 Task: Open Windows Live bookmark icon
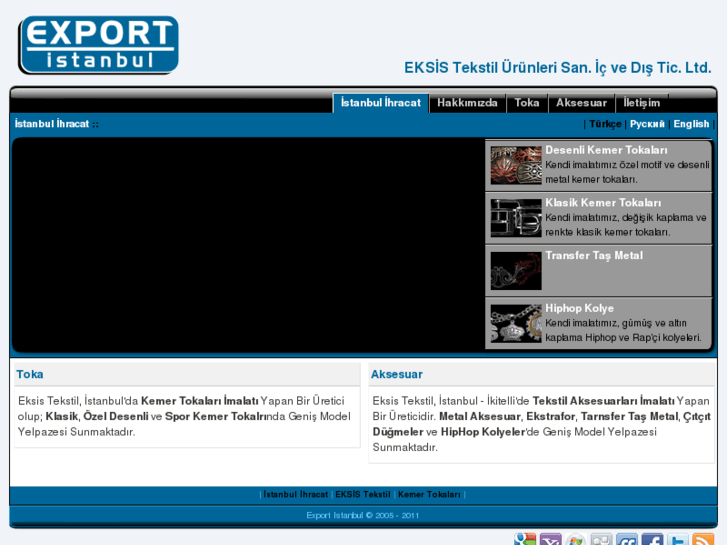tap(576, 539)
